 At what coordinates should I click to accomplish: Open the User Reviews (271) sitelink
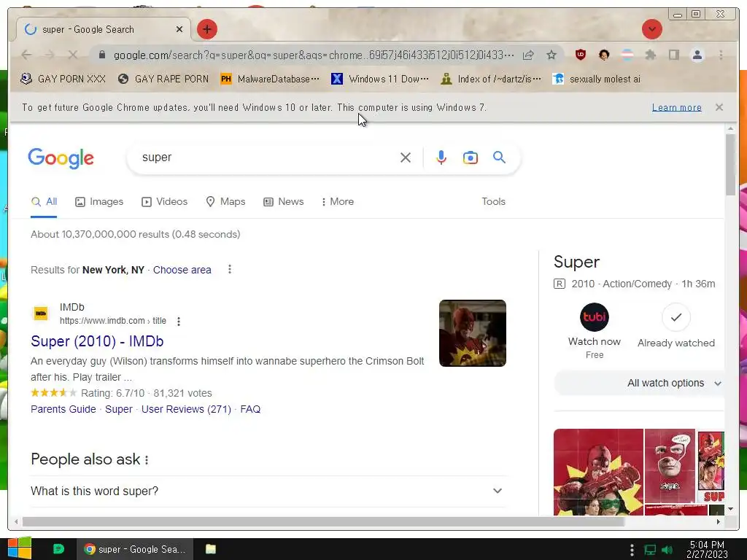(x=186, y=410)
